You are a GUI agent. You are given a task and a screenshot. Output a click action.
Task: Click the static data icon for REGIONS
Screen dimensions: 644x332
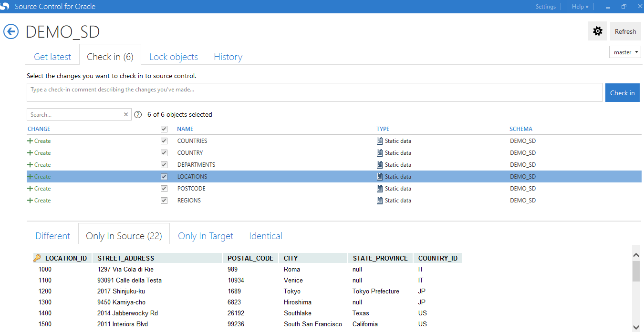[x=380, y=201]
